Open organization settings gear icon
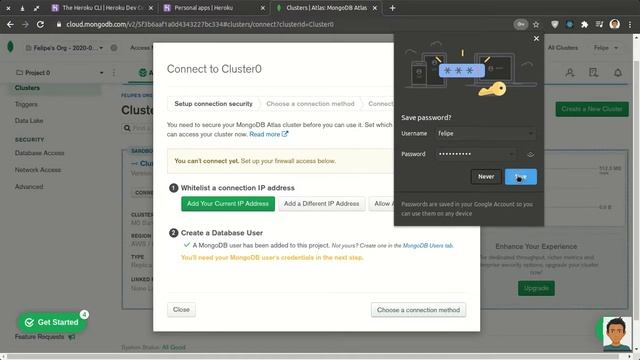The width and height of the screenshot is (640, 360). pos(114,48)
